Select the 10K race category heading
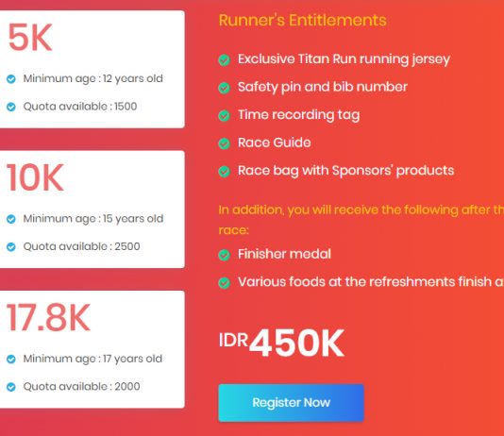Image resolution: width=504 pixels, height=436 pixels. [35, 177]
